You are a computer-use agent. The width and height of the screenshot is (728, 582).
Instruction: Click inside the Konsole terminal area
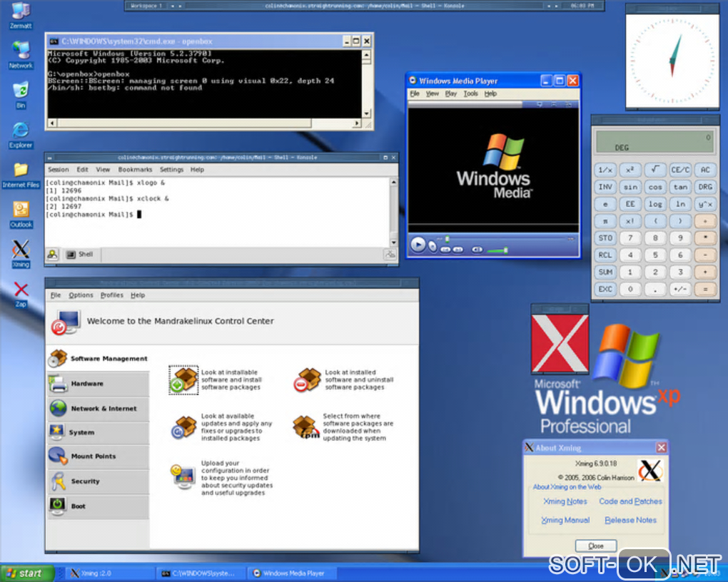coord(217,212)
